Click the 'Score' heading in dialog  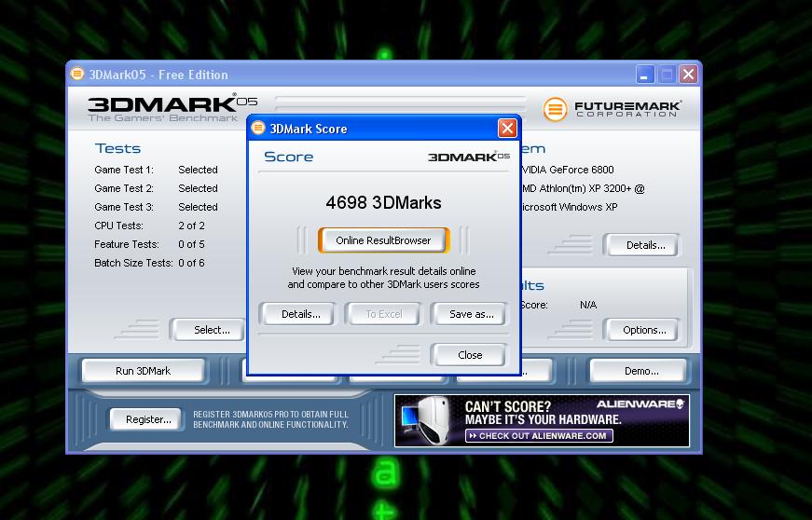(288, 157)
